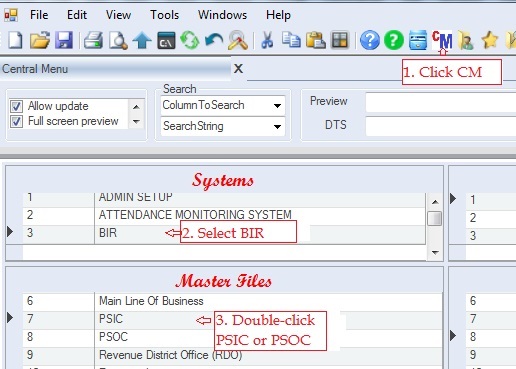
Task: Close the Central Menu panel
Action: [238, 69]
